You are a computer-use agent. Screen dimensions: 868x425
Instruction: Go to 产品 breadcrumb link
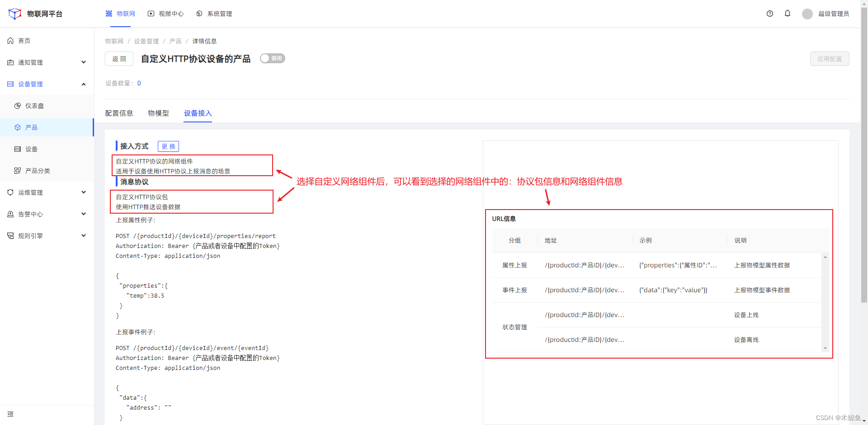(x=175, y=41)
